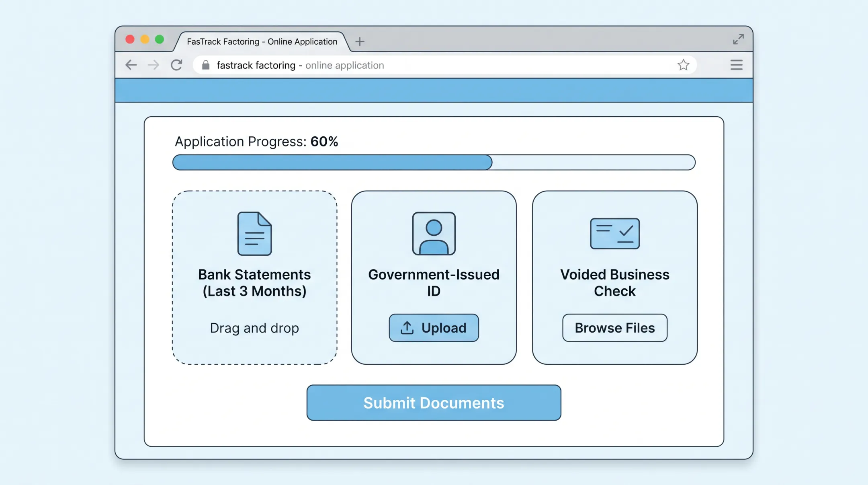Click the yellow minimize window button
The image size is (868, 485).
coord(145,39)
